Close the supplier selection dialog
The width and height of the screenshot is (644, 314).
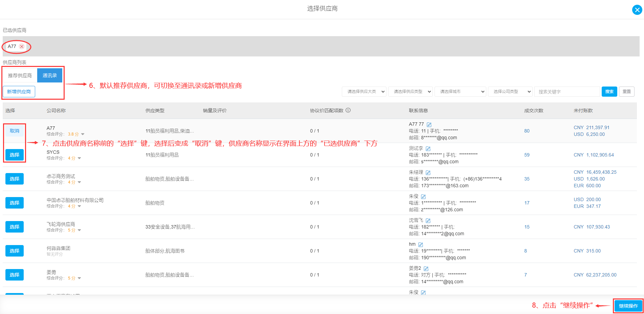pos(637,10)
